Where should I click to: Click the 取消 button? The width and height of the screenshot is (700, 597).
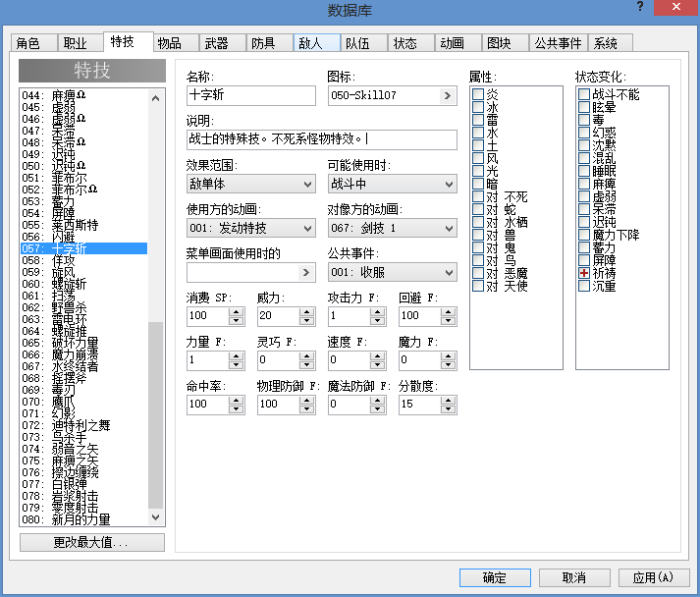tap(574, 577)
